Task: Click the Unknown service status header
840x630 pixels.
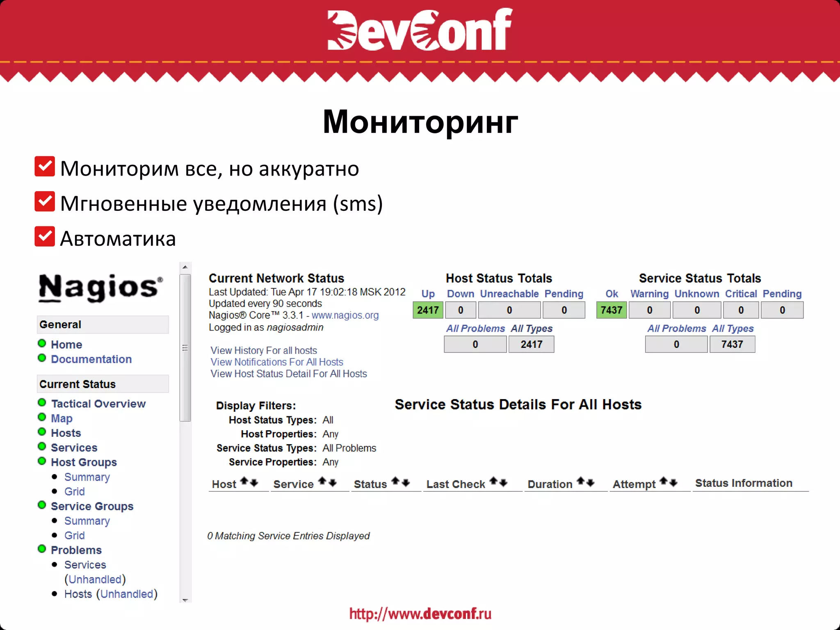Action: pos(697,294)
